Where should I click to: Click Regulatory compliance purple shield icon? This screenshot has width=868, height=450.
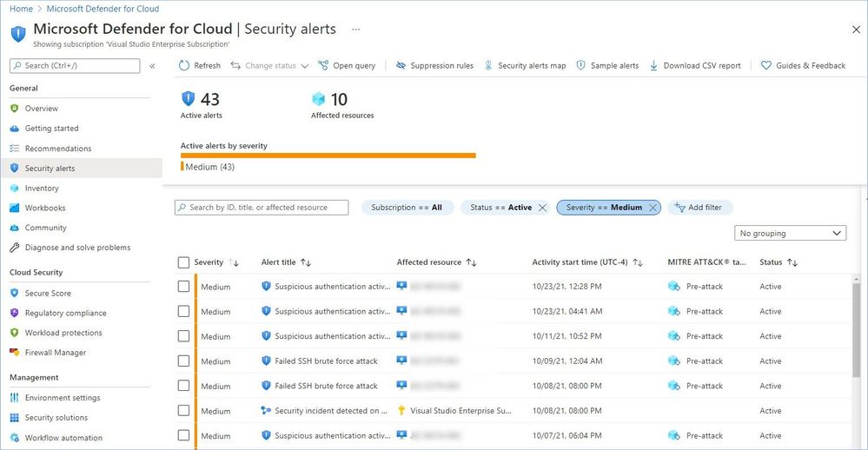click(x=15, y=313)
